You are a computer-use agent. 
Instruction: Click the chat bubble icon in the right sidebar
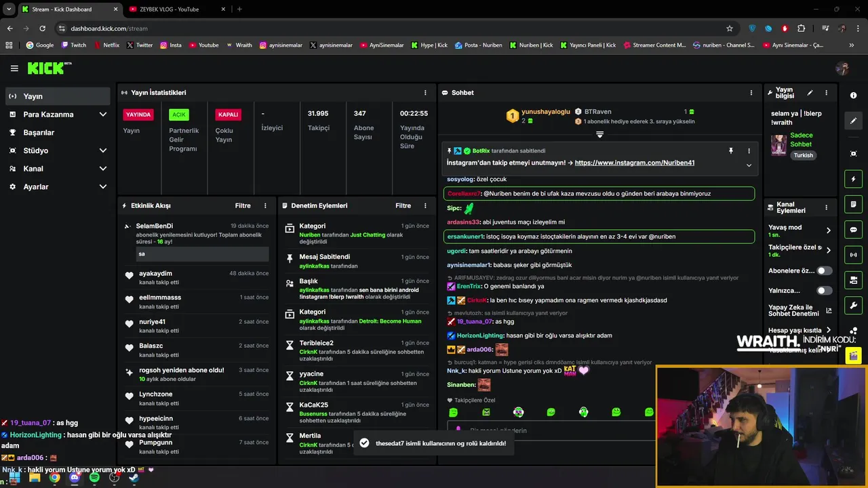coord(854,230)
